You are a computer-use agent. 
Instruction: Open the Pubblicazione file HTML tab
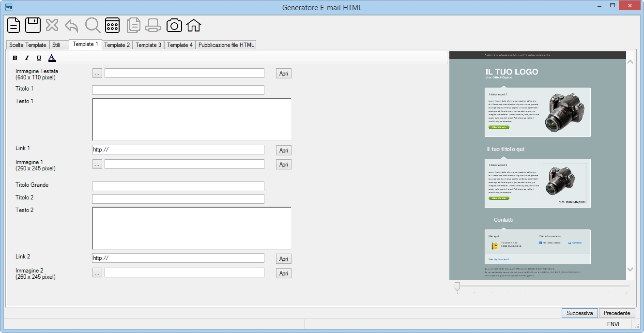coord(226,45)
